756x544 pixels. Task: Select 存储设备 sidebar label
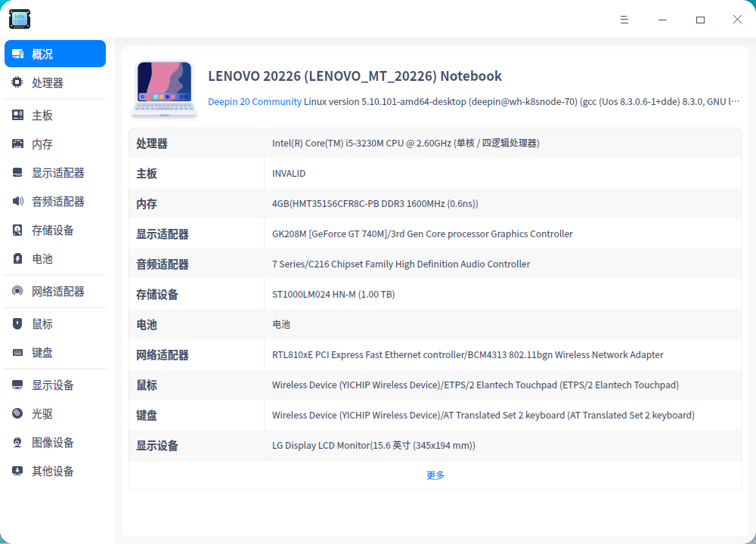tap(53, 230)
